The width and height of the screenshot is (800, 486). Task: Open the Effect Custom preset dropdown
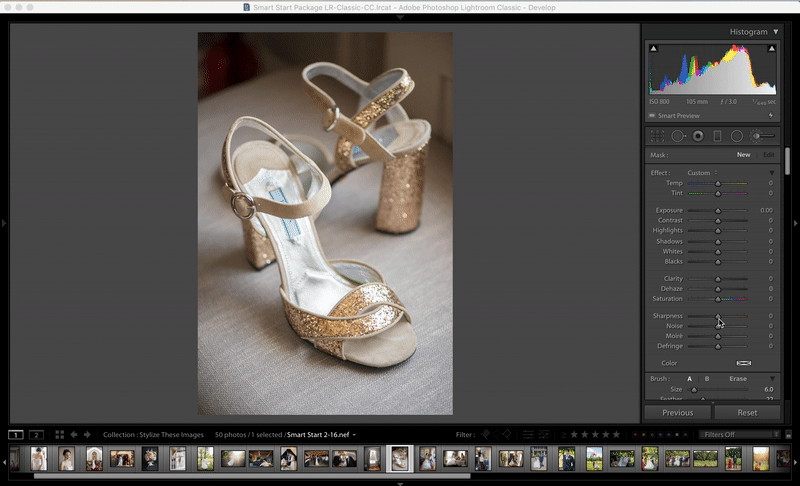pyautogui.click(x=701, y=173)
